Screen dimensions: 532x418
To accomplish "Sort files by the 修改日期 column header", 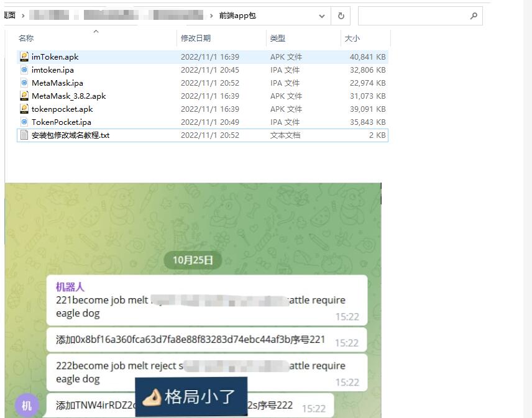I will pyautogui.click(x=196, y=38).
